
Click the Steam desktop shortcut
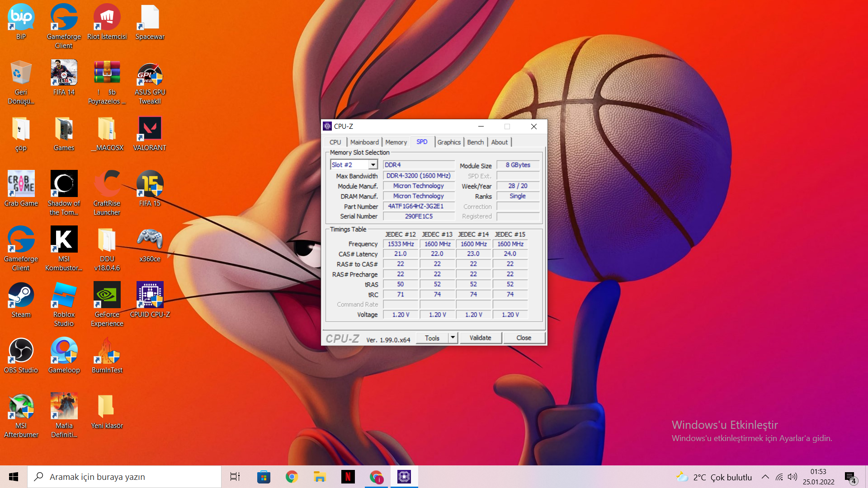click(x=21, y=296)
